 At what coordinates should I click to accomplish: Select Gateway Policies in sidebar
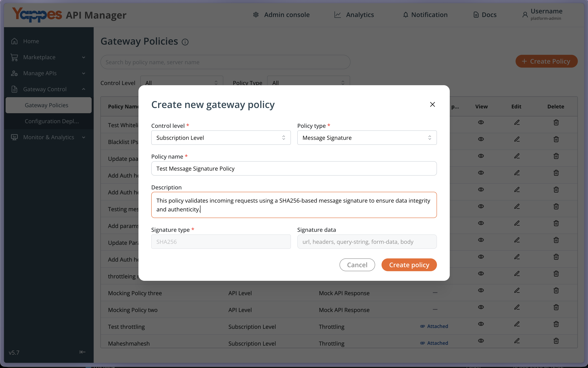[x=49, y=105]
